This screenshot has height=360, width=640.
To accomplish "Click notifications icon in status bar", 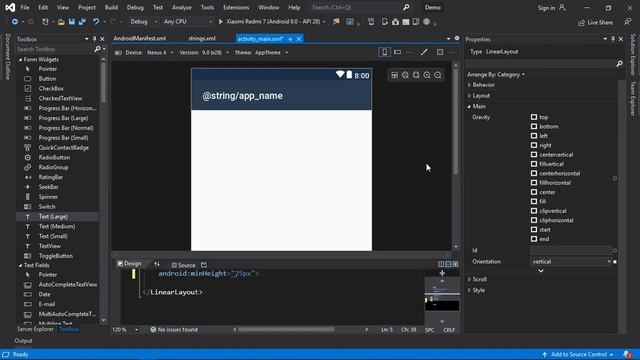I will 627,354.
